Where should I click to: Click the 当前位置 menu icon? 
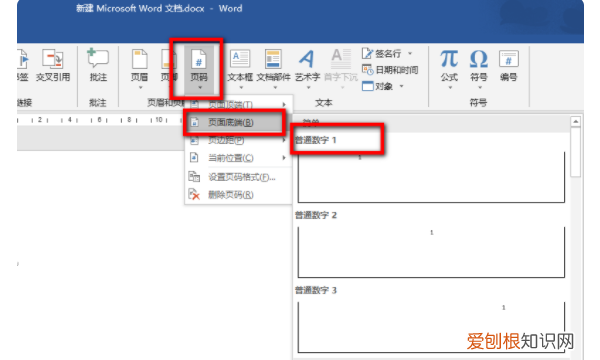[x=194, y=158]
